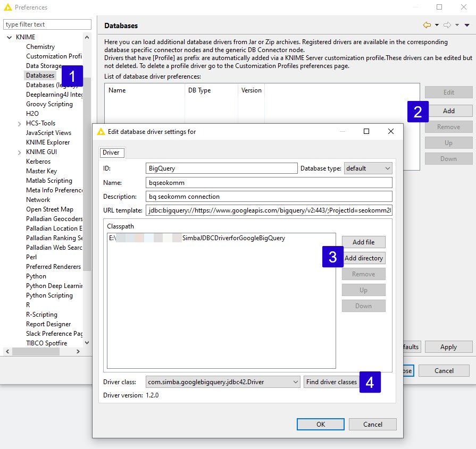The height and width of the screenshot is (449, 476).
Task: Click the URL template input field
Action: coord(269,210)
